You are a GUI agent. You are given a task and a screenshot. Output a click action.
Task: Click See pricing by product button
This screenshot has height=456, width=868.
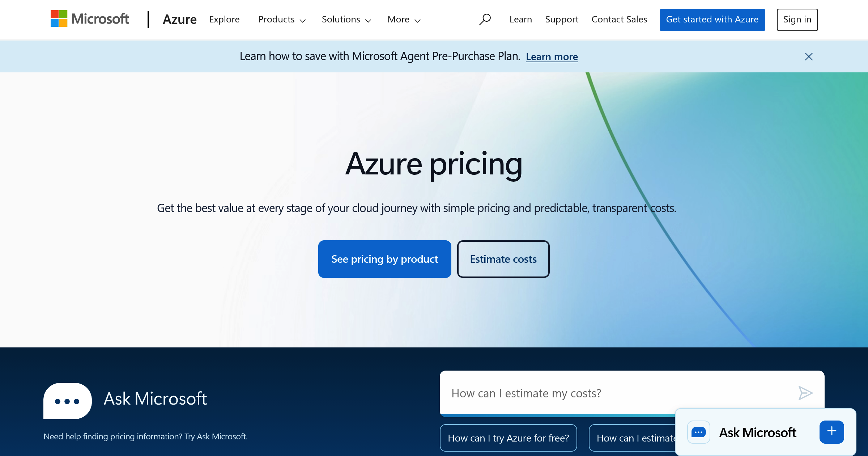point(384,259)
